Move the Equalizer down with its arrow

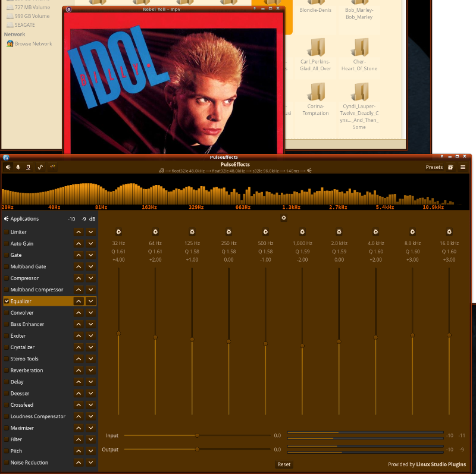(90, 302)
